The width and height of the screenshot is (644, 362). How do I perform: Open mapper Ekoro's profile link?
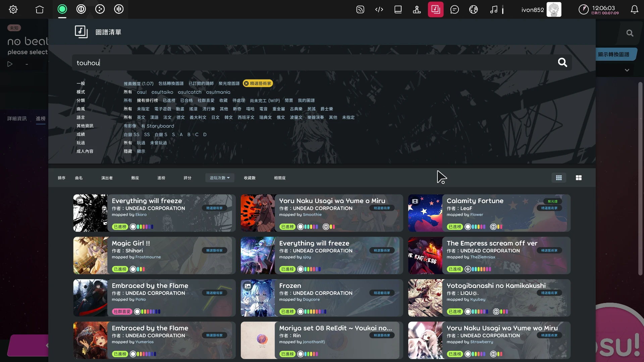(x=141, y=215)
